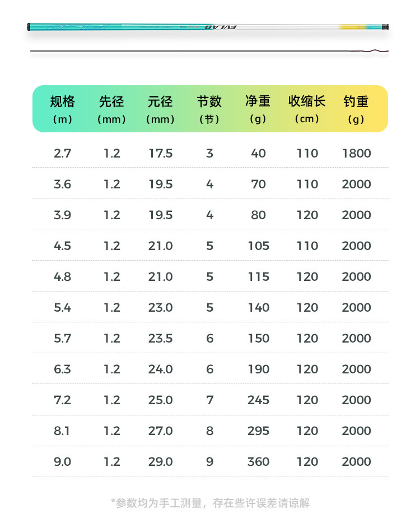The image size is (420, 513).
Task: Select the 6.3 specification cell
Action: [x=62, y=369]
